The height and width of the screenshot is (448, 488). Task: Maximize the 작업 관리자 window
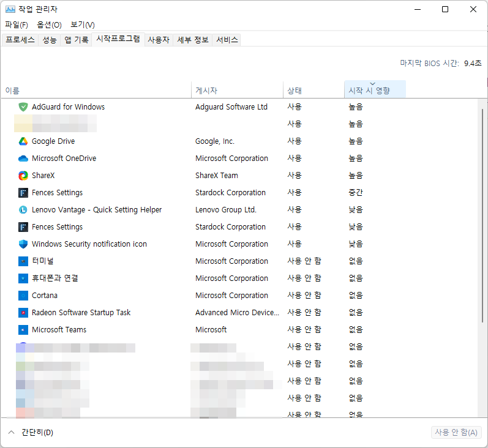[x=445, y=9]
